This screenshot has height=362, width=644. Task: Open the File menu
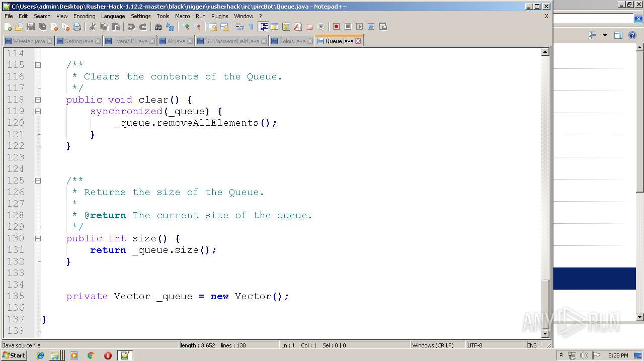(9, 16)
